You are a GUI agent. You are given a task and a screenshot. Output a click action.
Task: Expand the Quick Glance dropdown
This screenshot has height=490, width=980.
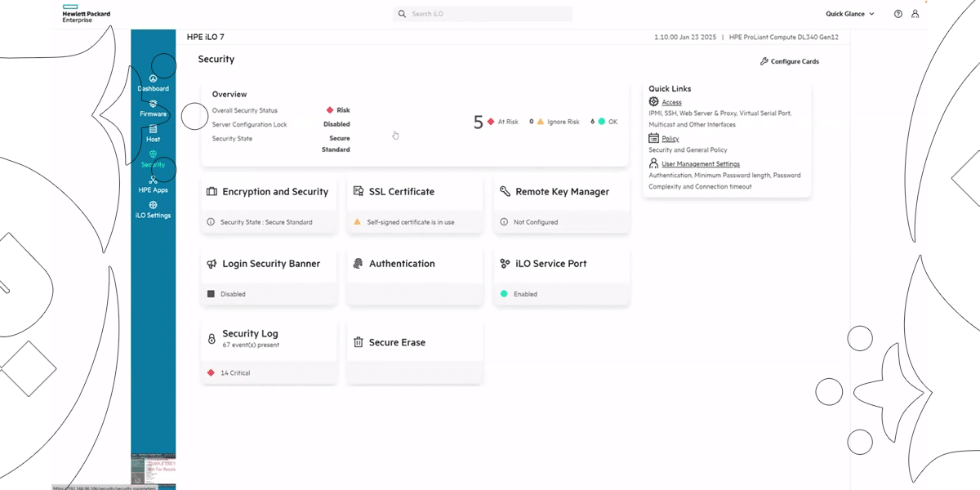coord(849,14)
